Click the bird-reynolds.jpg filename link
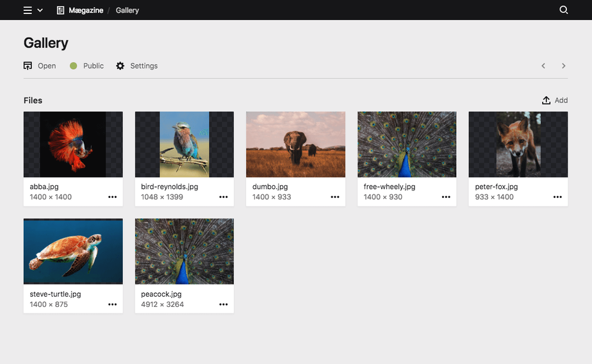The width and height of the screenshot is (592, 364). [169, 187]
